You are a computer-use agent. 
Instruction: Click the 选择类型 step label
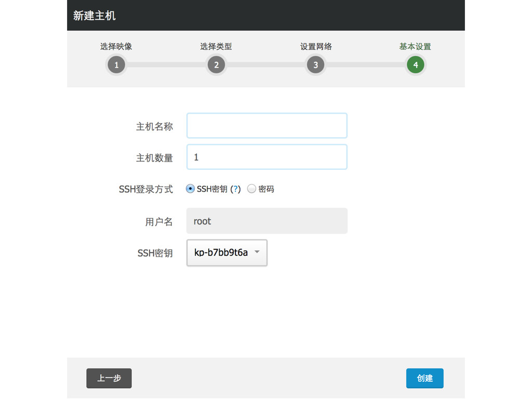(x=216, y=46)
